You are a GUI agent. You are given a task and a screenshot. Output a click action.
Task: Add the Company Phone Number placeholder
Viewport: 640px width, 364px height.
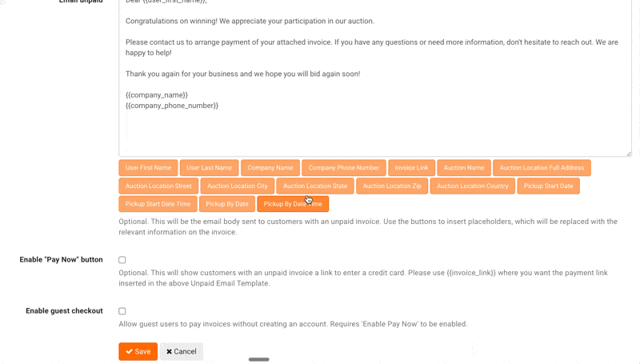coord(344,168)
